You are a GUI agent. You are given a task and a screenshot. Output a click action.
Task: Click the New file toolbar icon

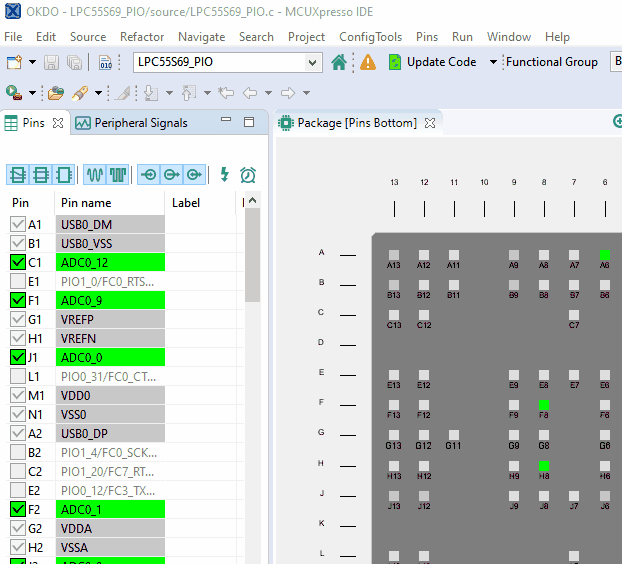(14, 62)
